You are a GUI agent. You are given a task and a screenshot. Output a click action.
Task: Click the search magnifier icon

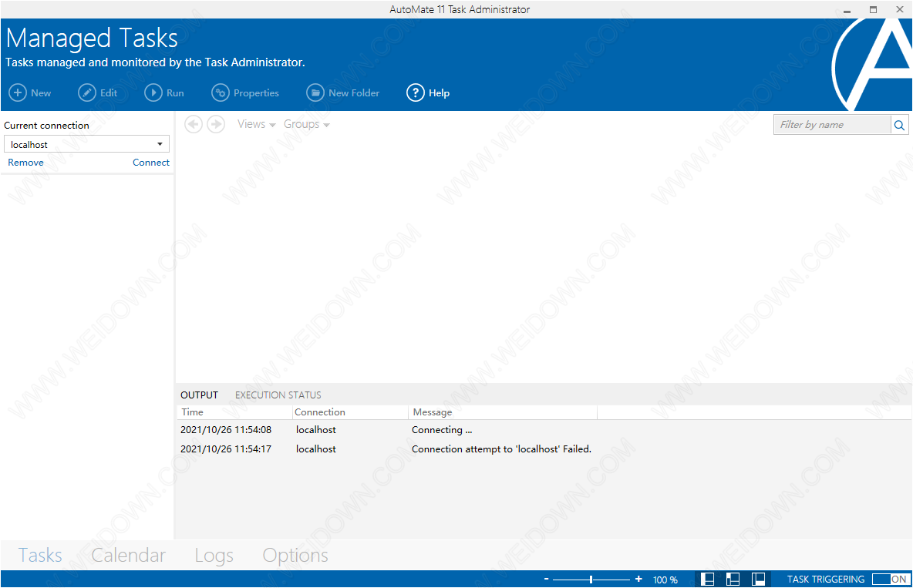(x=899, y=125)
